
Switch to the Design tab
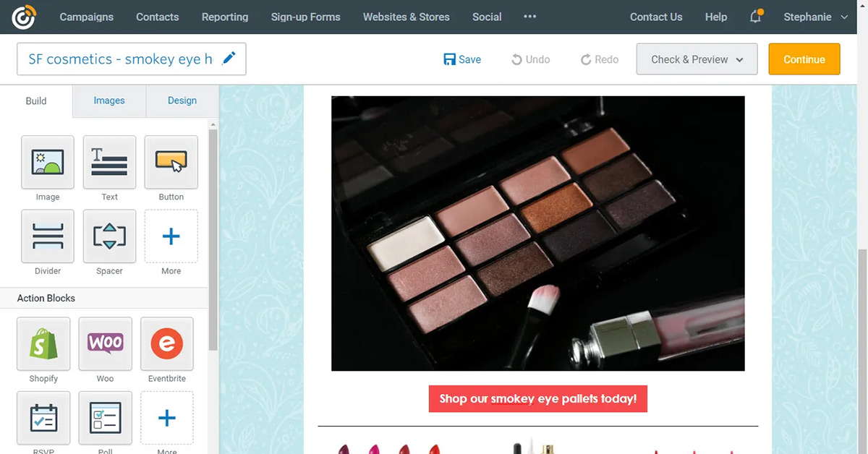182,100
